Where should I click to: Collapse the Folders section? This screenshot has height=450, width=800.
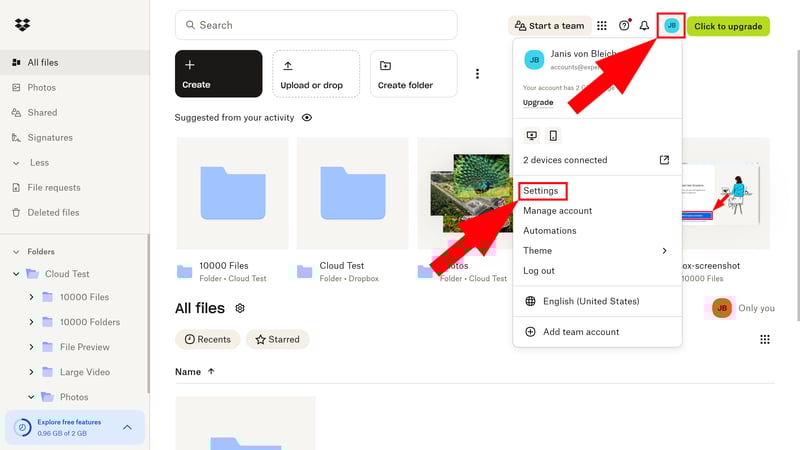point(16,252)
